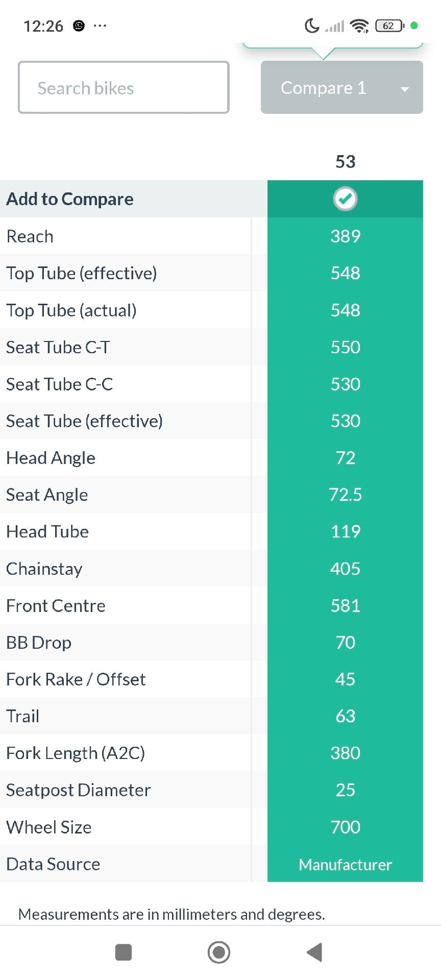Image resolution: width=441 pixels, height=980 pixels.
Task: Click the Compare 1 dropdown arrow
Action: (x=405, y=89)
